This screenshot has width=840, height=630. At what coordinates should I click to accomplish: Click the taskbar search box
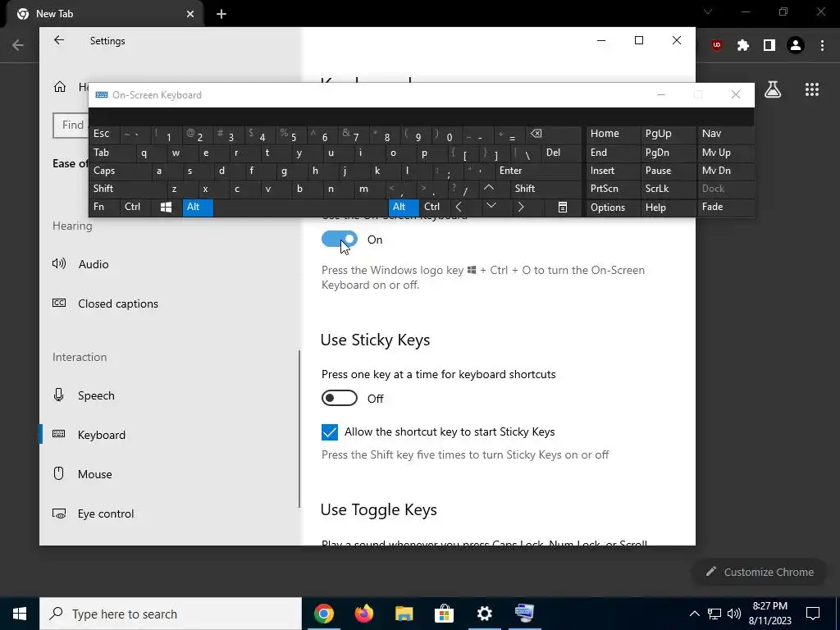coord(171,614)
